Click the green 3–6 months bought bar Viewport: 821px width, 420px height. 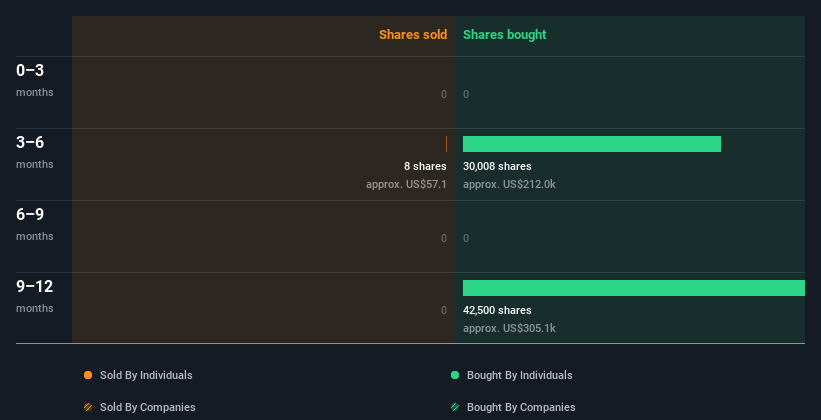pyautogui.click(x=591, y=144)
